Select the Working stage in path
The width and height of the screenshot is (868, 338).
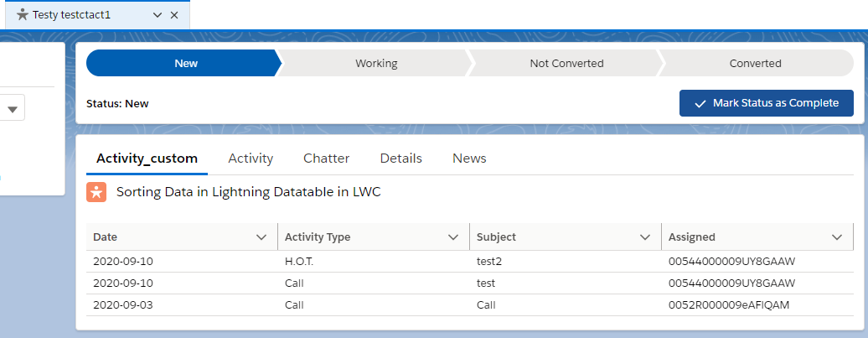pos(376,63)
